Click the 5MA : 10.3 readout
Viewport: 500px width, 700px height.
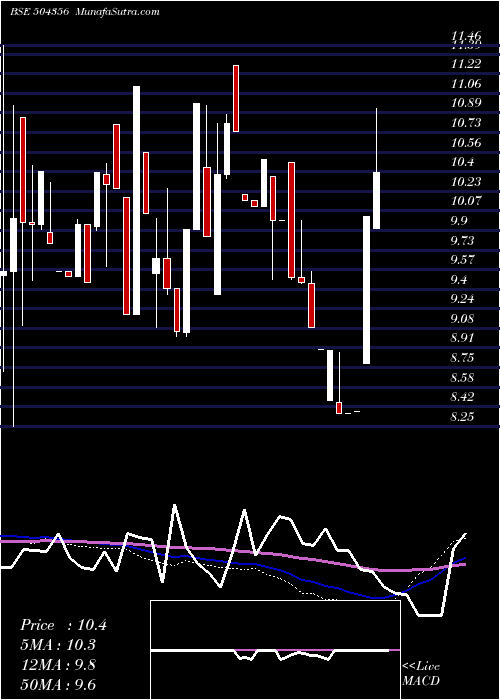coord(58,645)
